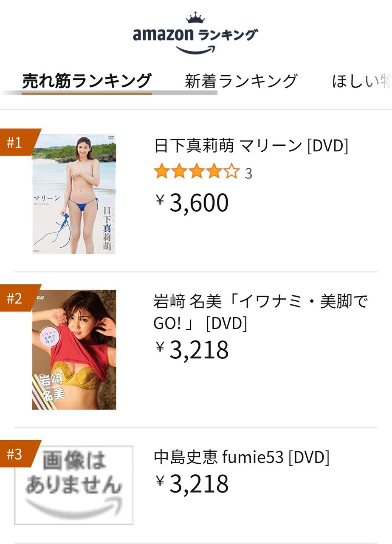Open the 岩﨑 名美 イワナミ・美脚で GO! link
392x544 pixels.
(x=261, y=312)
